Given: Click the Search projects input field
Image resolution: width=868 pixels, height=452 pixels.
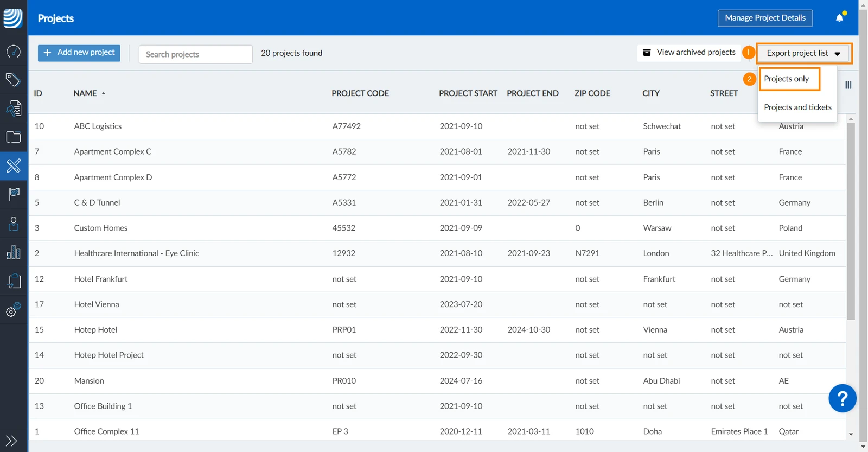Looking at the screenshot, I should (x=196, y=54).
